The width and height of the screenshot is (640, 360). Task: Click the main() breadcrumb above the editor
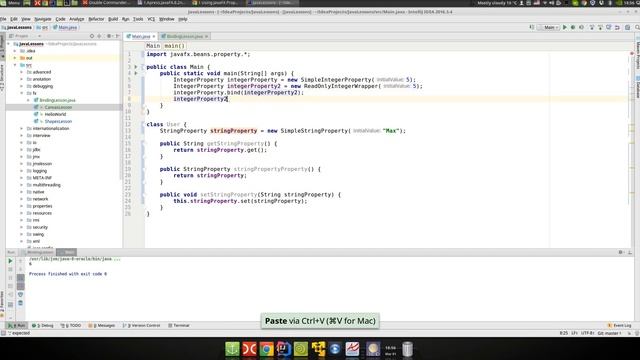click(x=174, y=46)
